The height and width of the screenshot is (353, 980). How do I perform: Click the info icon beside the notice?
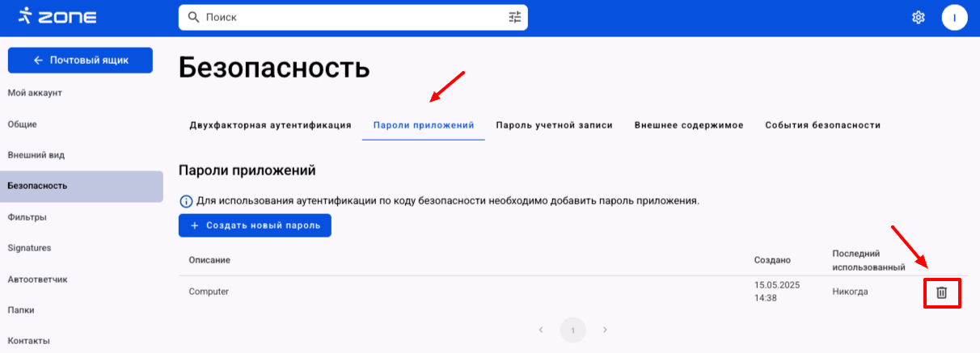[x=185, y=200]
